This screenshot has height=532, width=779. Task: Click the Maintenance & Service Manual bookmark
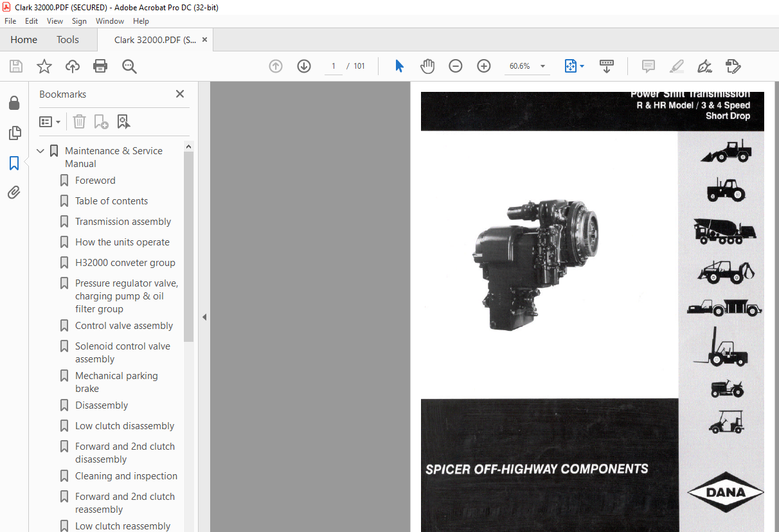pyautogui.click(x=113, y=157)
